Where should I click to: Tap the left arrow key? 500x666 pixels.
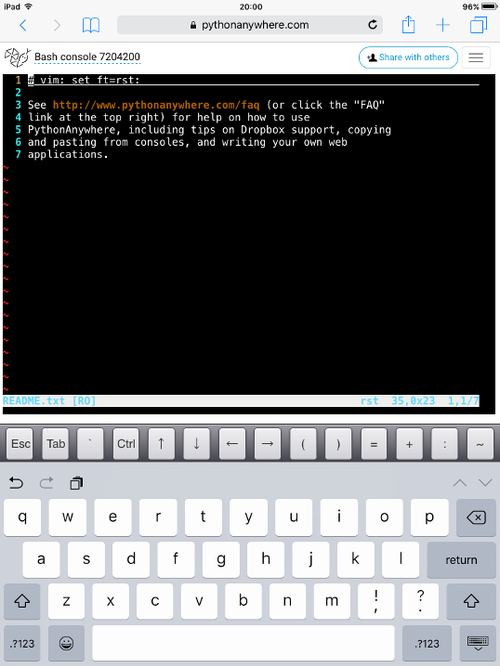pyautogui.click(x=232, y=444)
